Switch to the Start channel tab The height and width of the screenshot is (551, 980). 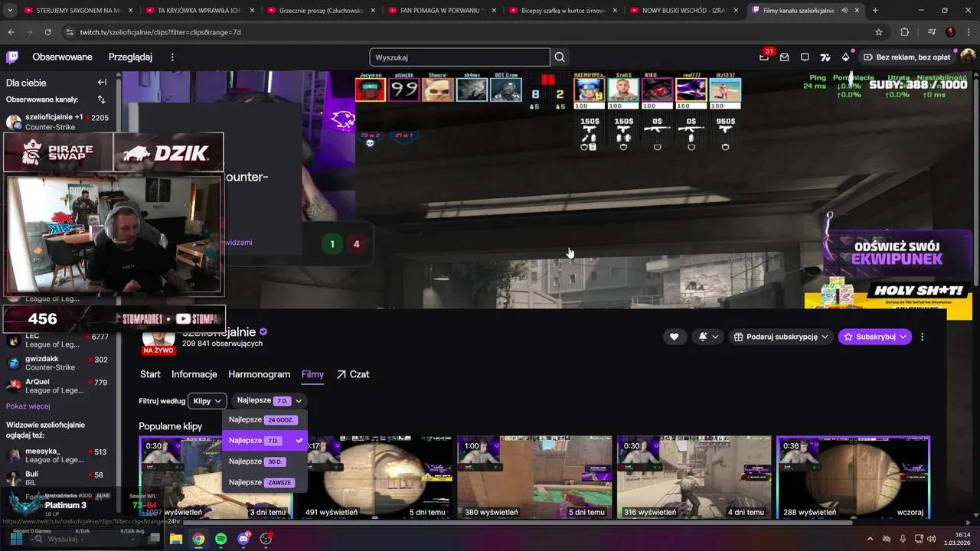[x=150, y=374]
